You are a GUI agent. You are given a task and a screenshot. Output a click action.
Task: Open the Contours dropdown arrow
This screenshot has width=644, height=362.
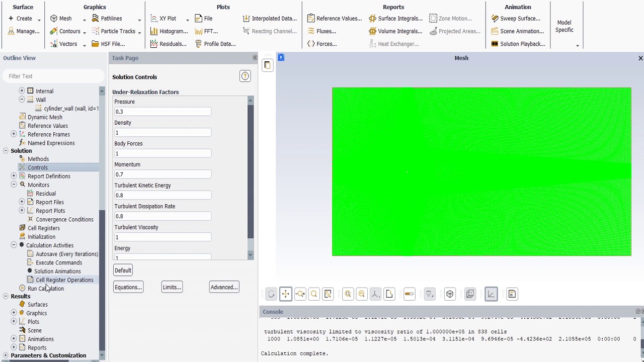tap(84, 32)
